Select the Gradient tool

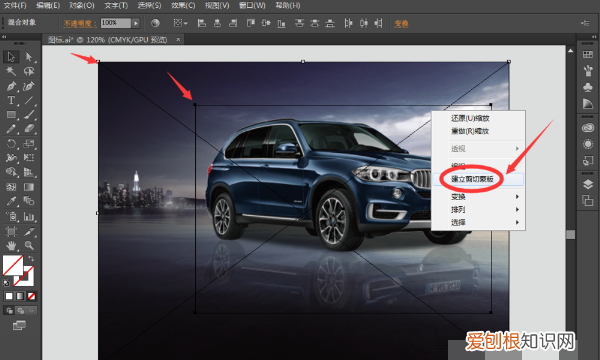point(29,187)
